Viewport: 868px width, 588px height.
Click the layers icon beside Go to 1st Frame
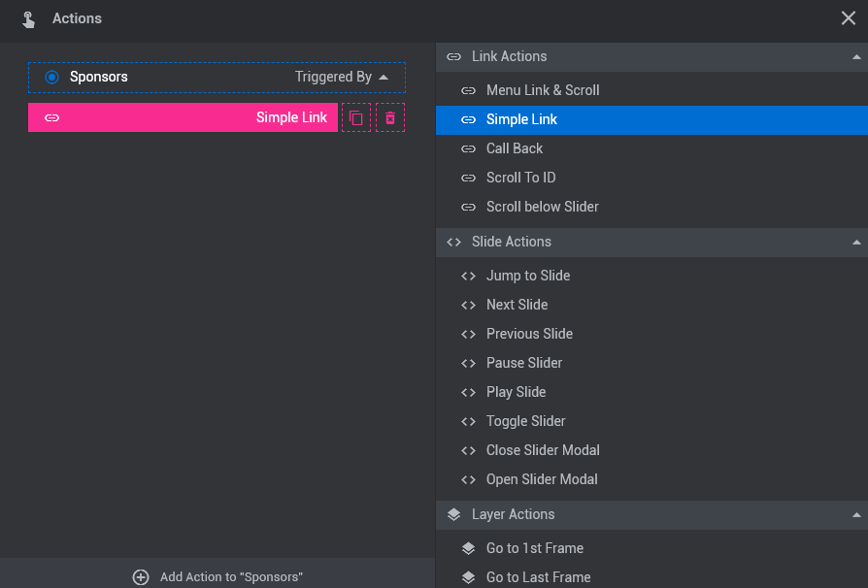468,548
